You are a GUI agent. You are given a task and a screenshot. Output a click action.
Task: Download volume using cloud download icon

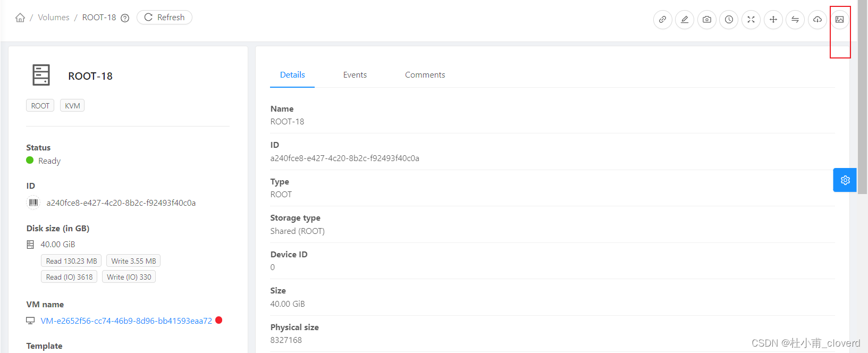point(818,20)
